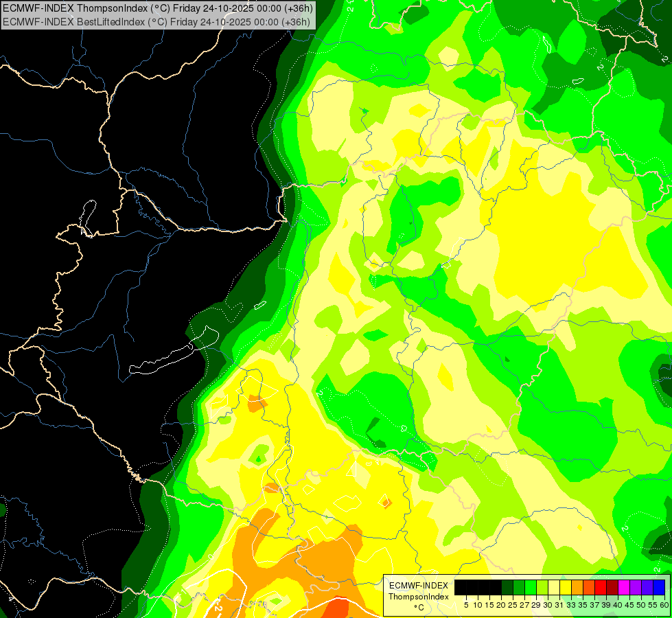
Task: Click the ThompsonIndex label in the legend
Action: (419, 597)
